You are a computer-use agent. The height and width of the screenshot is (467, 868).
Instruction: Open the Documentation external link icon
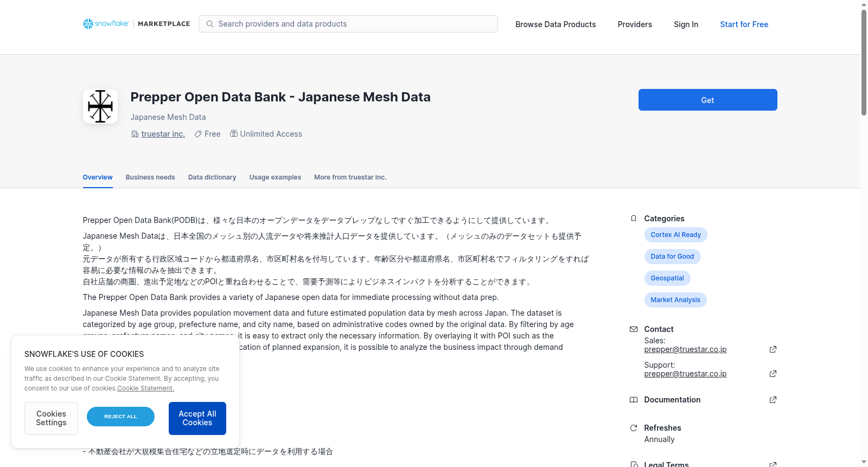[773, 400]
